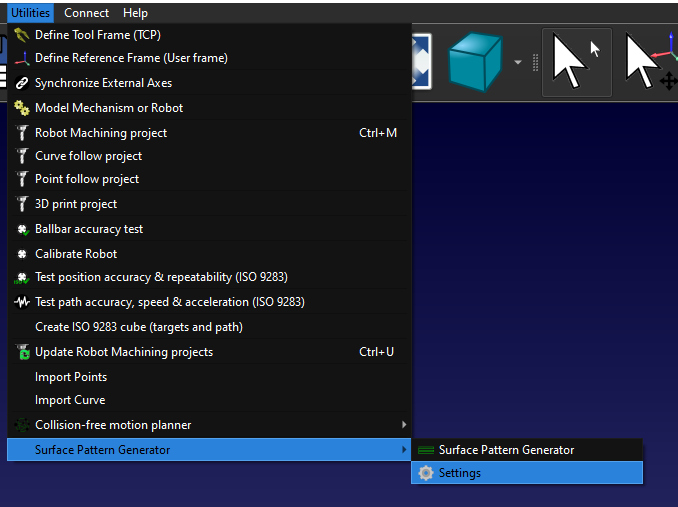Select Synchronize External Axes
The width and height of the screenshot is (678, 507).
[x=209, y=83]
